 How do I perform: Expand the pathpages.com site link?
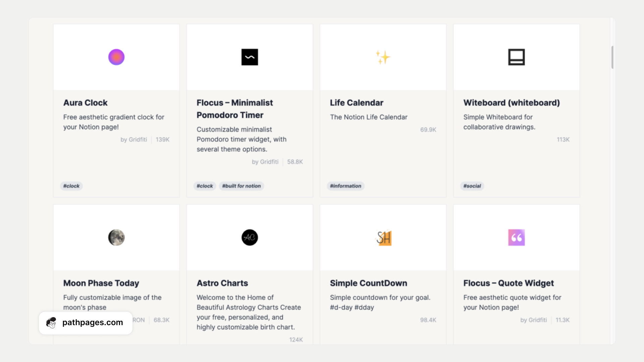pos(85,322)
